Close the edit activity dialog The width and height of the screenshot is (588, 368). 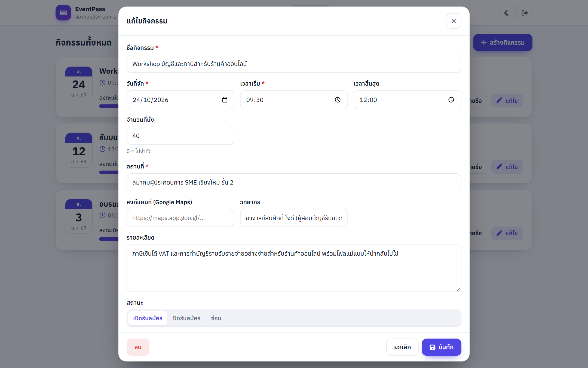click(x=454, y=21)
